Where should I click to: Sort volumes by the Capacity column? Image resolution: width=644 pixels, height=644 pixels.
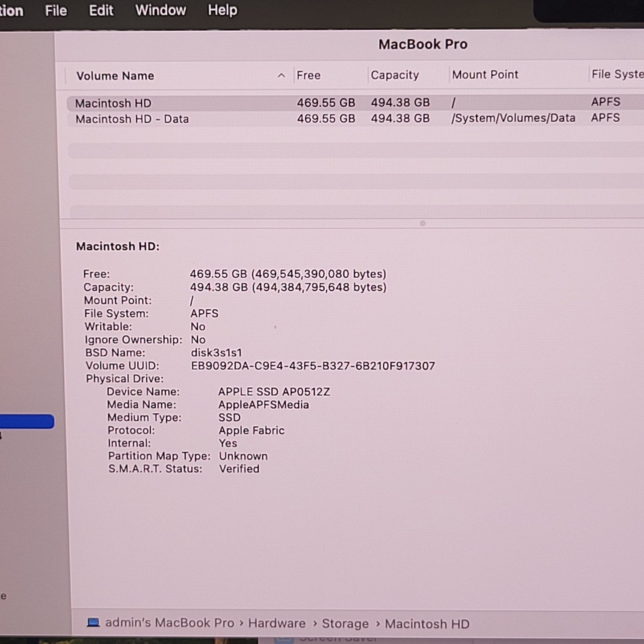[x=394, y=75]
